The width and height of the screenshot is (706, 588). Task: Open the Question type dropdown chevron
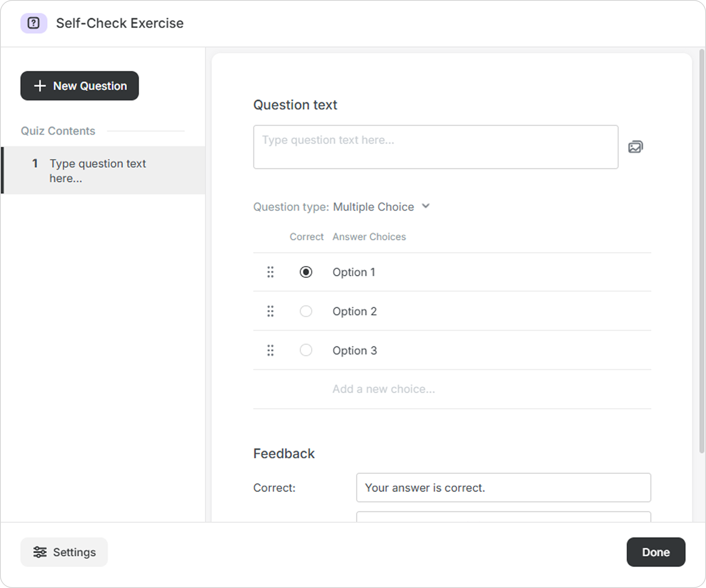point(426,206)
